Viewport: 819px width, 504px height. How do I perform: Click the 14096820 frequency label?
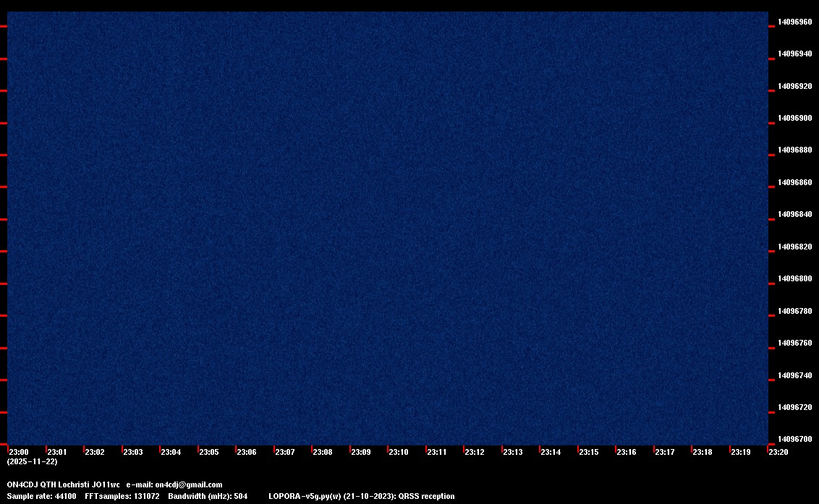click(795, 247)
